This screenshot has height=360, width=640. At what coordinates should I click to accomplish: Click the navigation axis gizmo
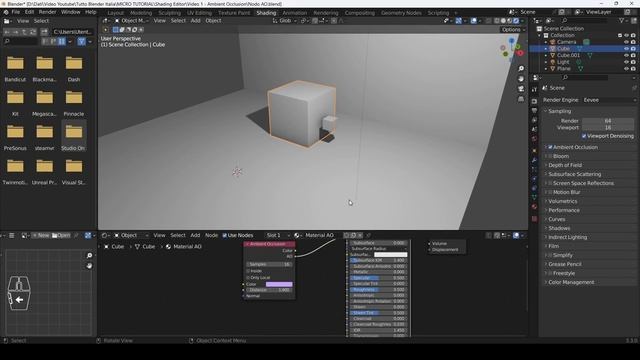512,49
